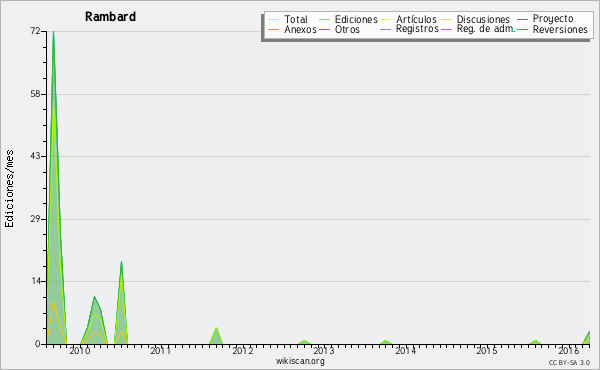Click the "Ediciones/mes" axis title
This screenshot has width=600, height=370.
pyautogui.click(x=9, y=189)
